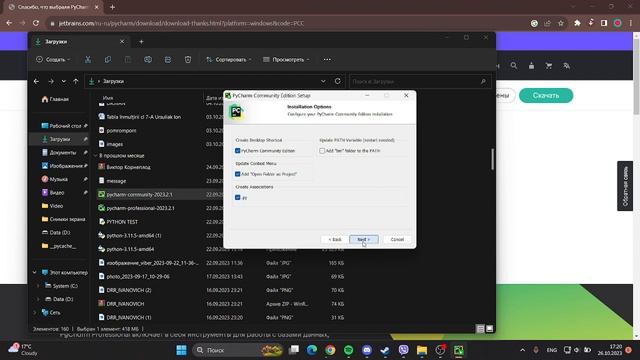640x360 pixels.
Task: Go forward in Explorer navigation
Action: click(x=51, y=82)
